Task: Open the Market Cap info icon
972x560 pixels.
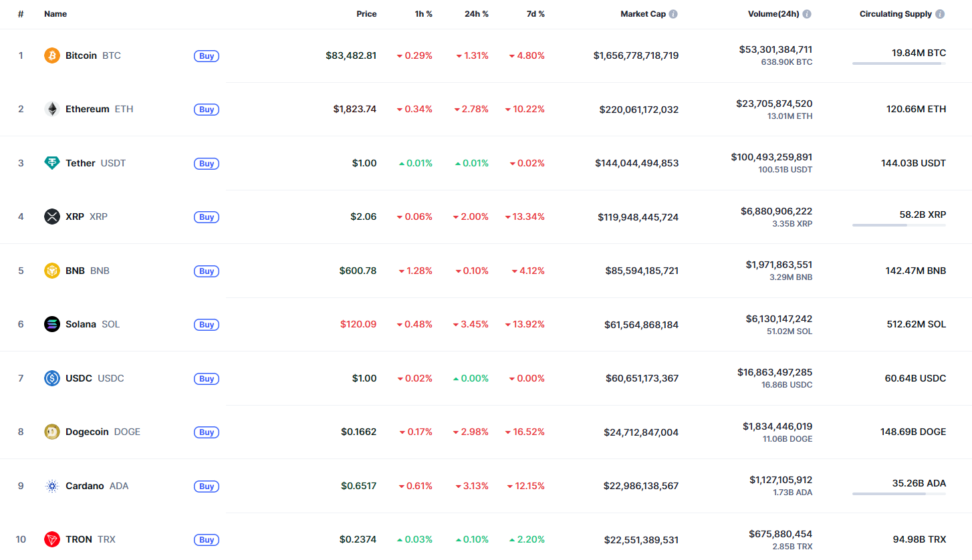Action: [673, 14]
